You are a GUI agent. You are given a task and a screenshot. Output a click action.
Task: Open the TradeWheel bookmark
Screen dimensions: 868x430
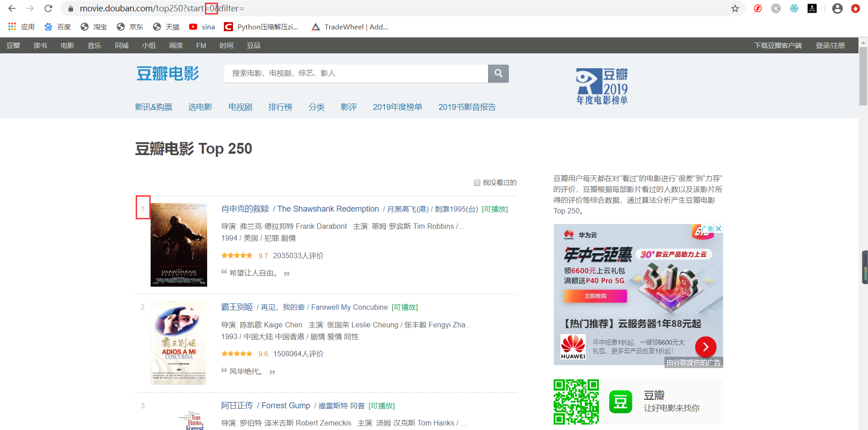coord(350,27)
